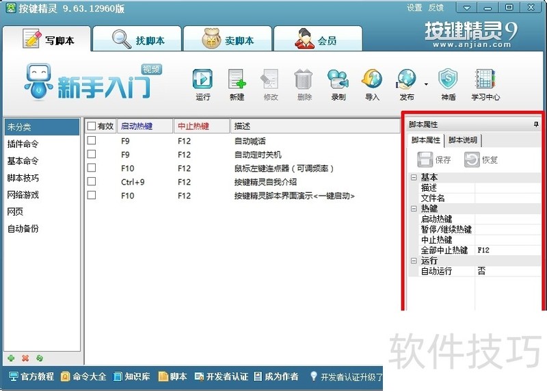
Task: Change the 全部中止热键 F12 value
Action: [x=507, y=250]
